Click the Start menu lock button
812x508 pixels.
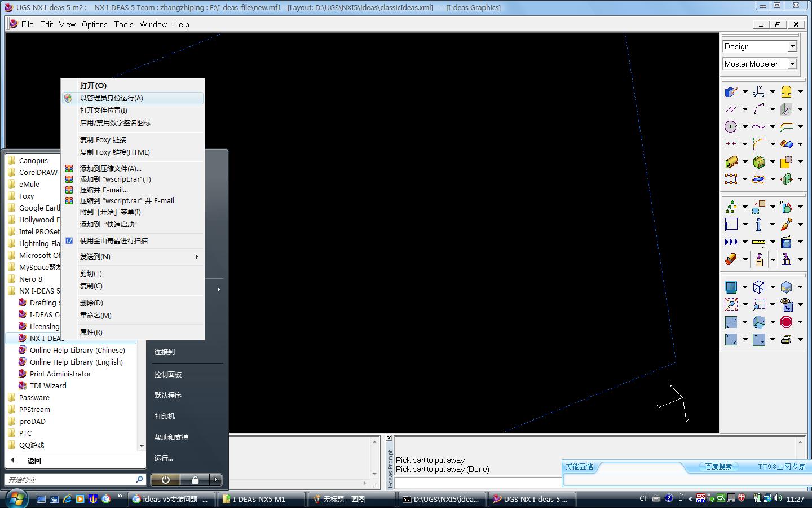195,480
